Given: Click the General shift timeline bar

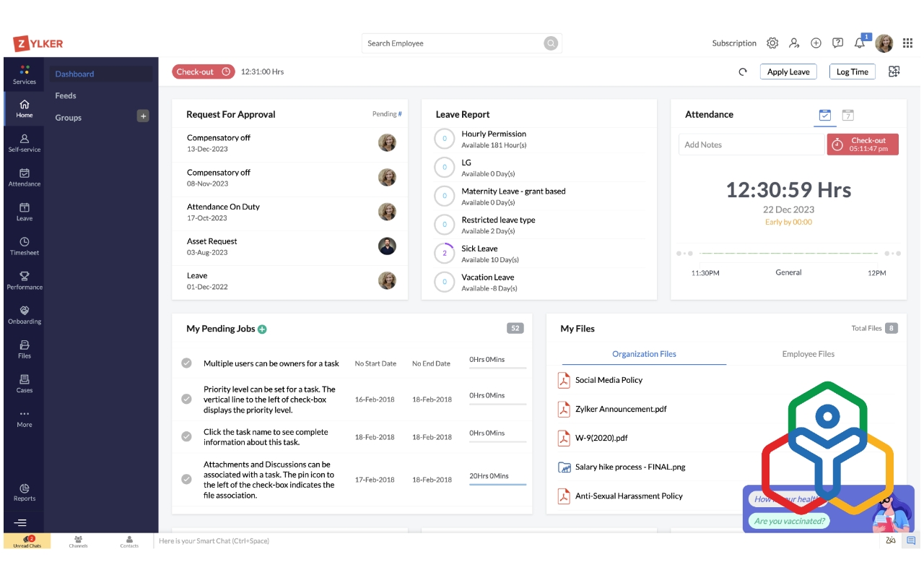Looking at the screenshot, I should coord(788,254).
